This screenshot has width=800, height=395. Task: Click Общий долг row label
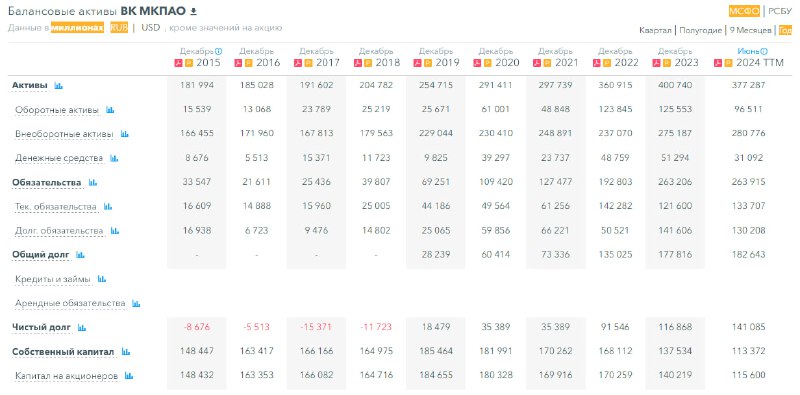(x=41, y=255)
